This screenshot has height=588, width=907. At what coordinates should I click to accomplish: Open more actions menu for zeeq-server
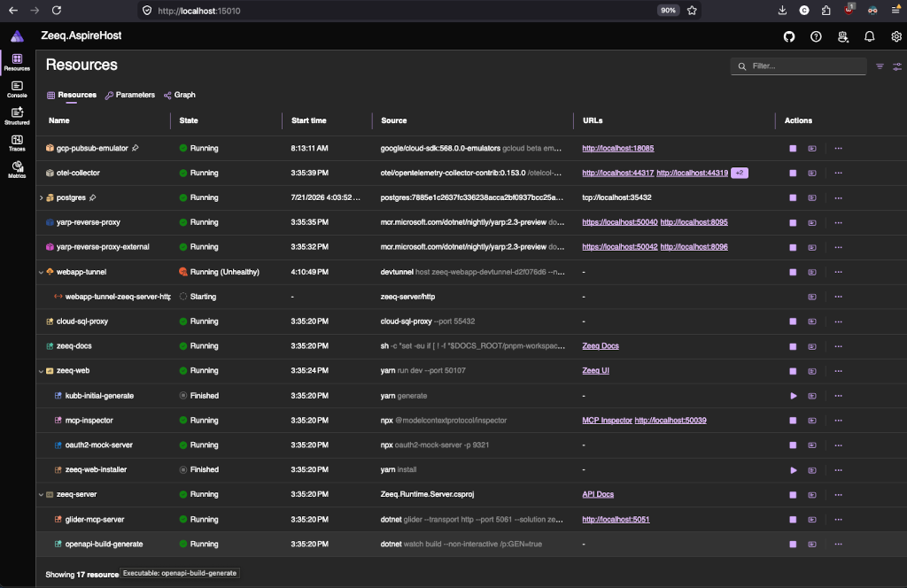click(838, 495)
